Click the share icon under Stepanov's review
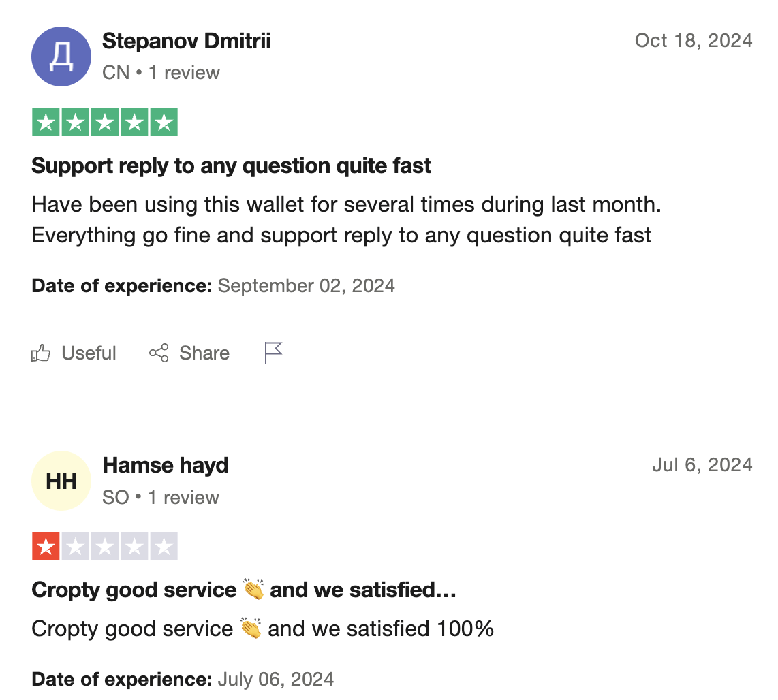 pyautogui.click(x=159, y=353)
